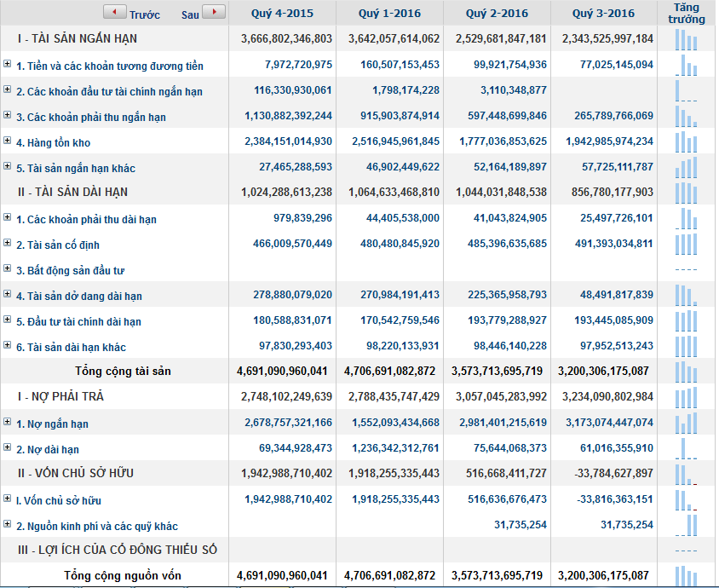Expand row 2. Nguồn kinh phí và các quỹ khác

[8, 524]
